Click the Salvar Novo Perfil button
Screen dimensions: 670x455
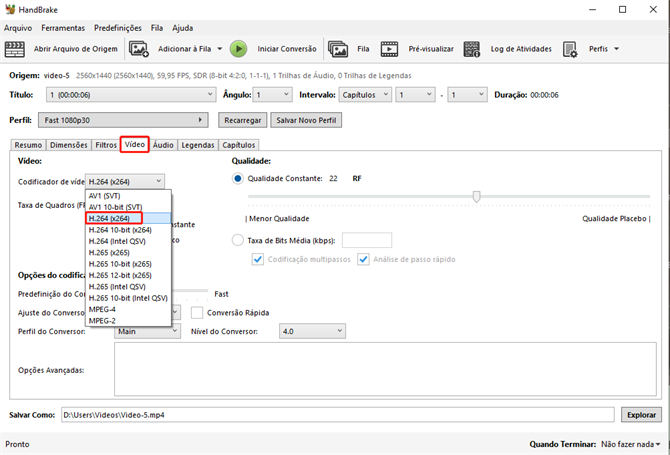306,120
